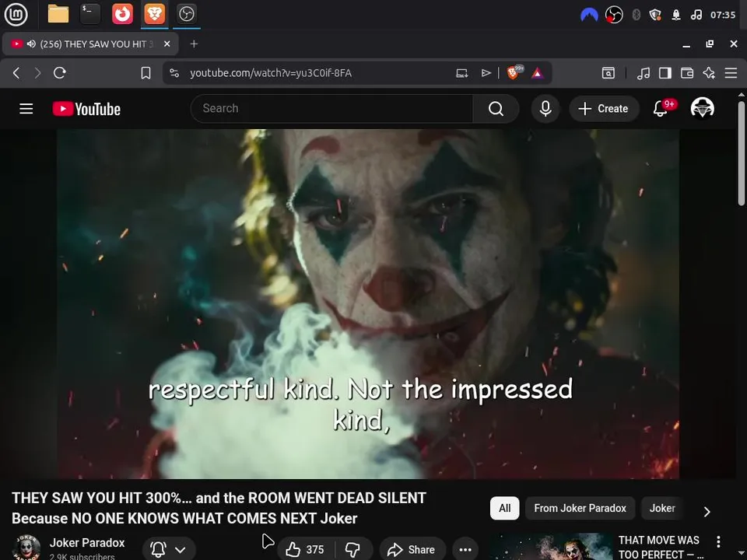The height and width of the screenshot is (560, 747).
Task: Open notifications bell in system tray
Action: coord(676,15)
